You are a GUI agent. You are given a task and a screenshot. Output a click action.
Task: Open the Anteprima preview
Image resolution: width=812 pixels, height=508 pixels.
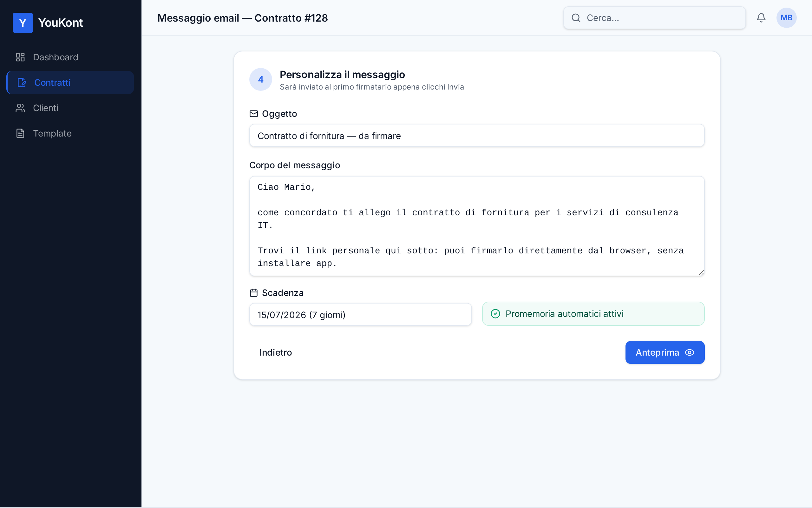665,352
